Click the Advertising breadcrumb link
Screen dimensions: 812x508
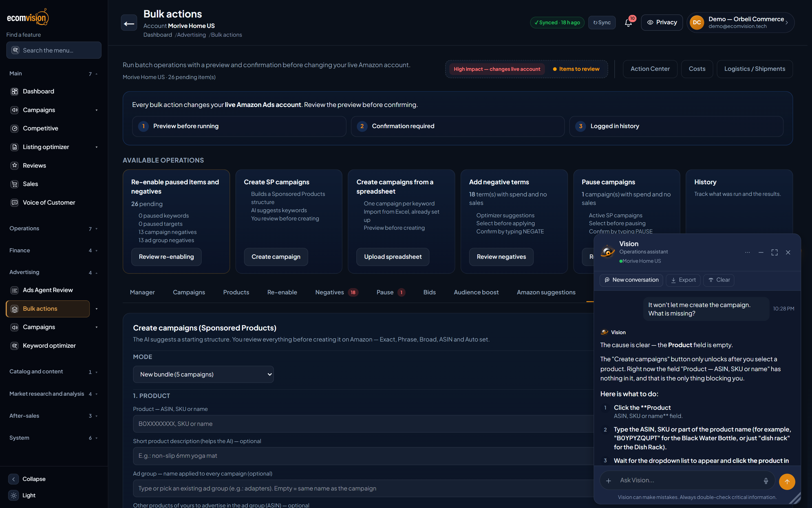[x=191, y=35]
